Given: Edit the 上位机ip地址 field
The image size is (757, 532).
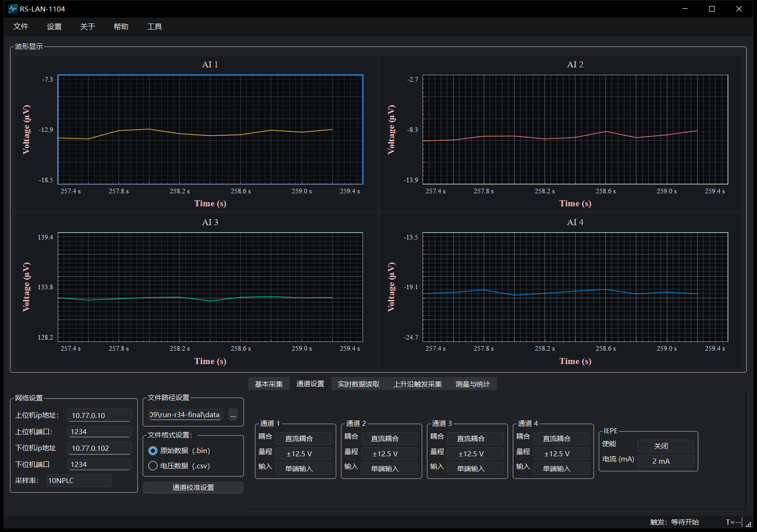Looking at the screenshot, I should 100,415.
